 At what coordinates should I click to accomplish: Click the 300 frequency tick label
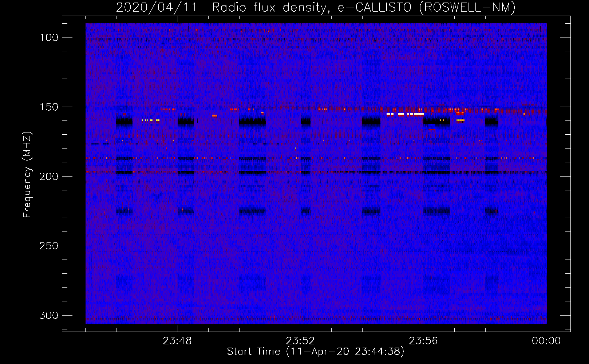[49, 316]
